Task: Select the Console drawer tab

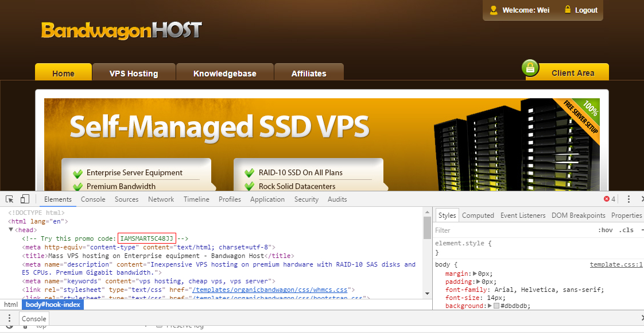Action: pyautogui.click(x=34, y=318)
